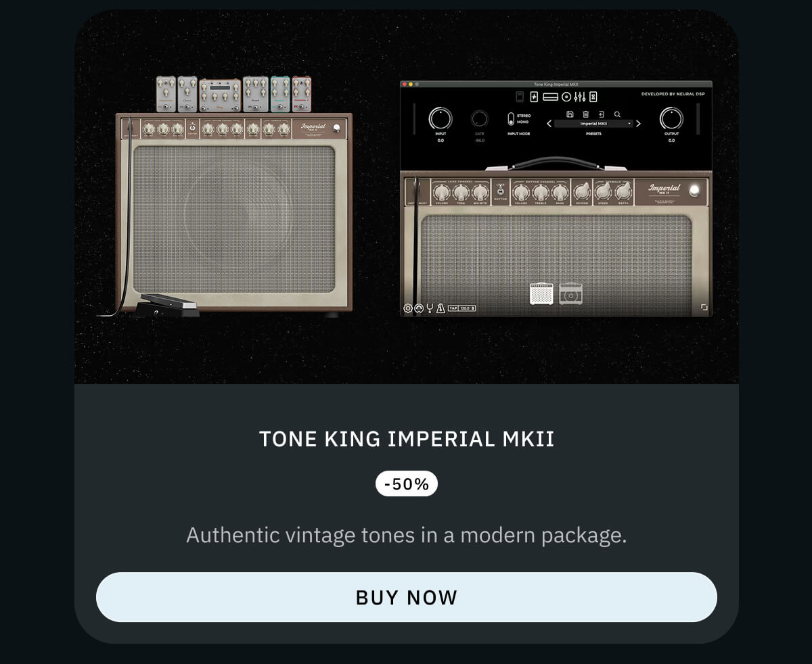
Task: Go to next preset with right chevron
Action: (638, 124)
